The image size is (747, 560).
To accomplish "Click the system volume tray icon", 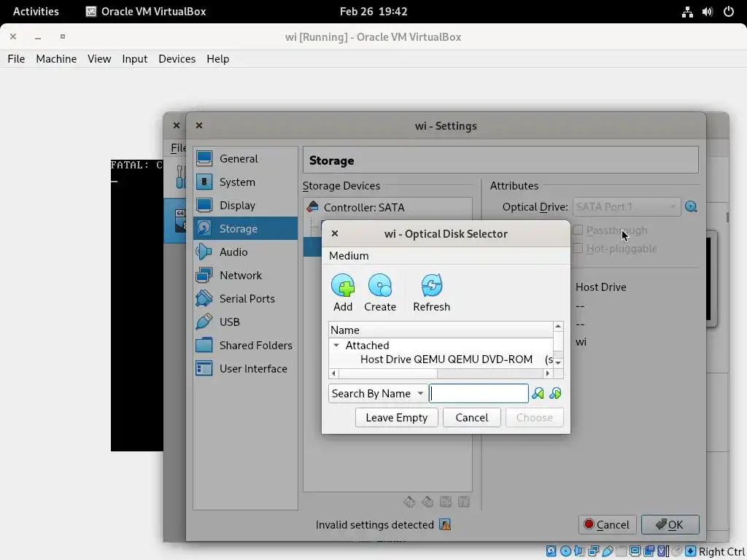I will (x=708, y=12).
